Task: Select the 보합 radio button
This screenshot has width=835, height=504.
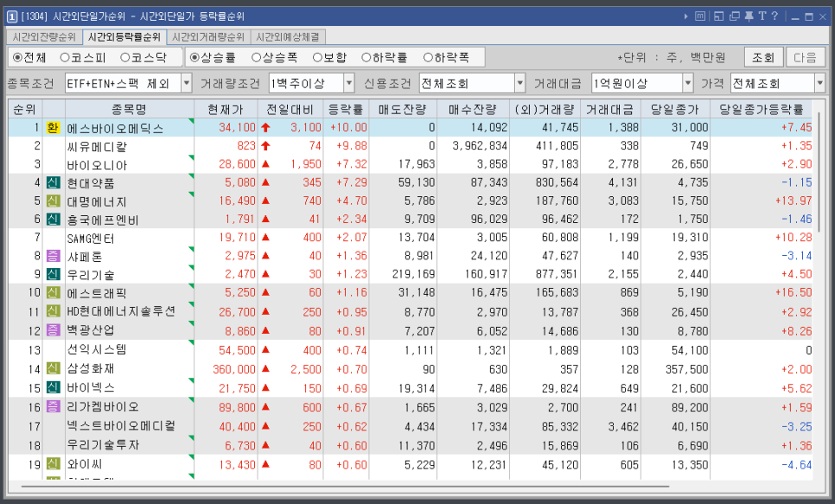Action: pyautogui.click(x=318, y=58)
